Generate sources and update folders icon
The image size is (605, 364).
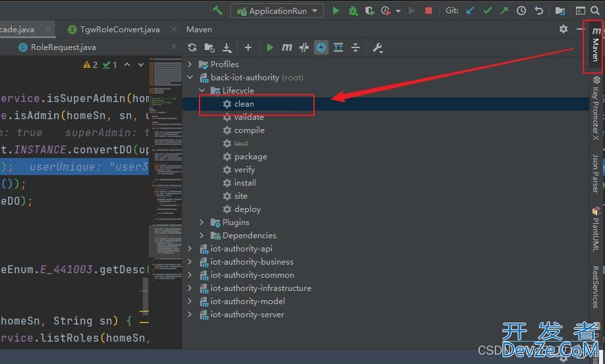click(x=209, y=47)
